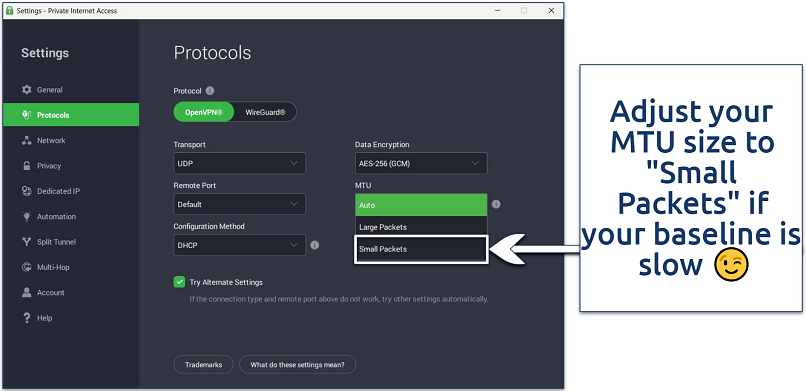The image size is (806, 391).
Task: Click the Try Alternate Settings label
Action: (x=226, y=282)
